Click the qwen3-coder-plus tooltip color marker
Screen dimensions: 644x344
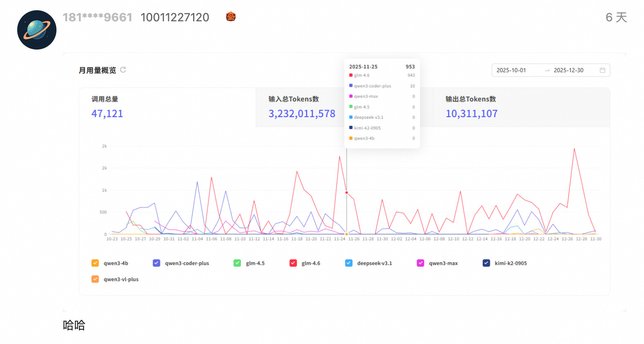[x=351, y=86]
